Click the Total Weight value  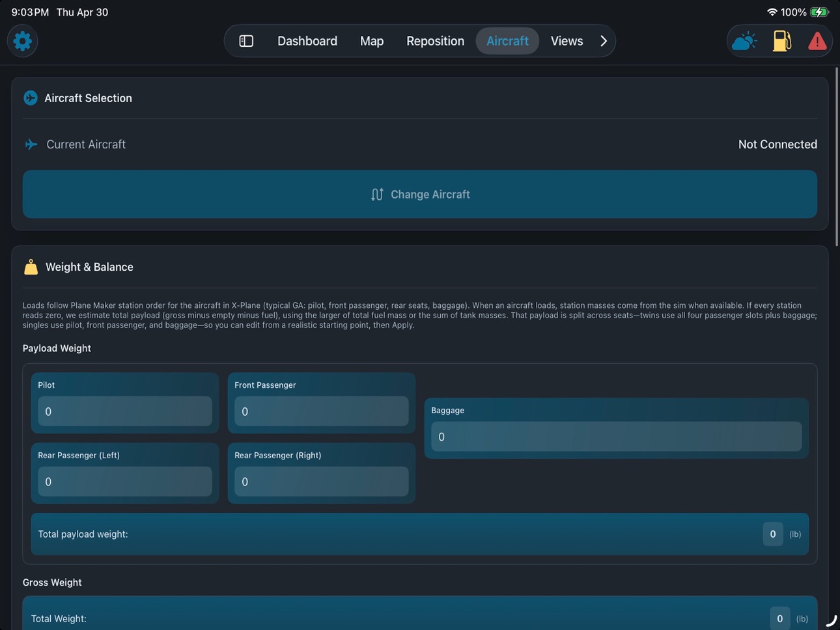click(779, 618)
